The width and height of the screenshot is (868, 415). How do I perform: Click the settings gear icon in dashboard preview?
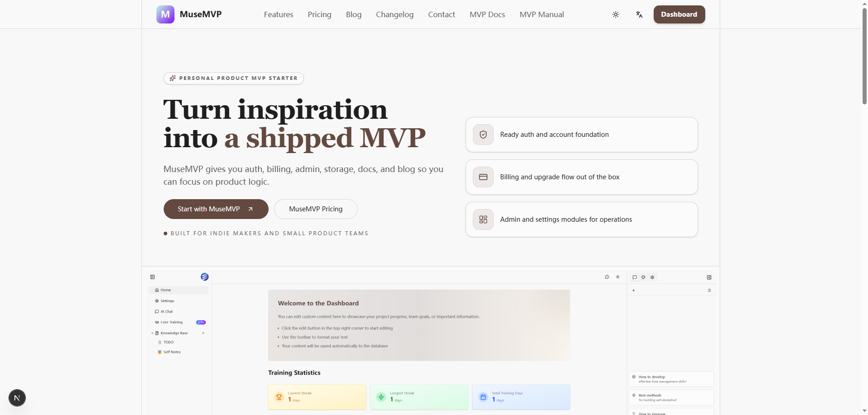652,277
